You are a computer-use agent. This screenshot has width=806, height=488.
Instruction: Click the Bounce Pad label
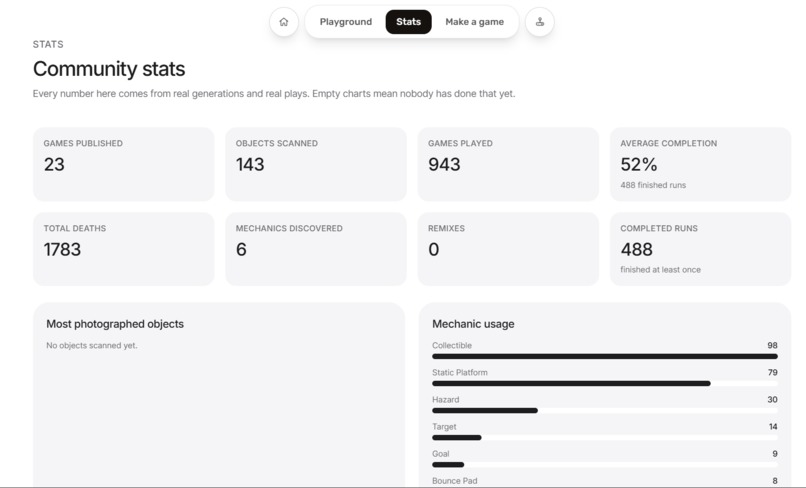pyautogui.click(x=454, y=481)
